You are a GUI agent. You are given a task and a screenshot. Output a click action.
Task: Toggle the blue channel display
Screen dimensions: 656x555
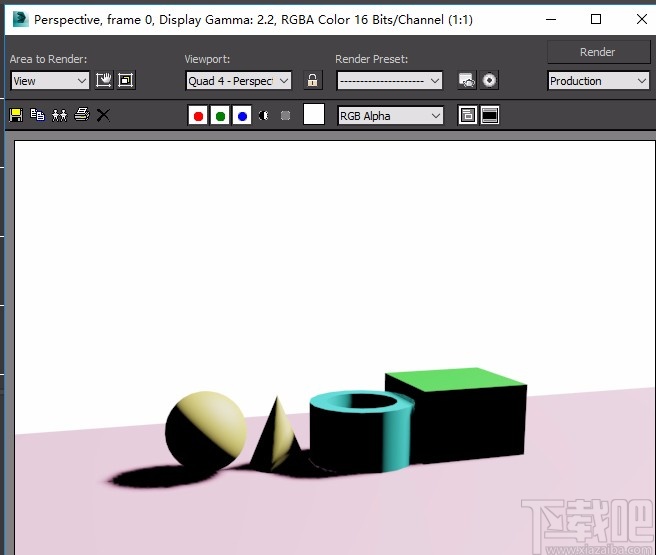tap(242, 116)
